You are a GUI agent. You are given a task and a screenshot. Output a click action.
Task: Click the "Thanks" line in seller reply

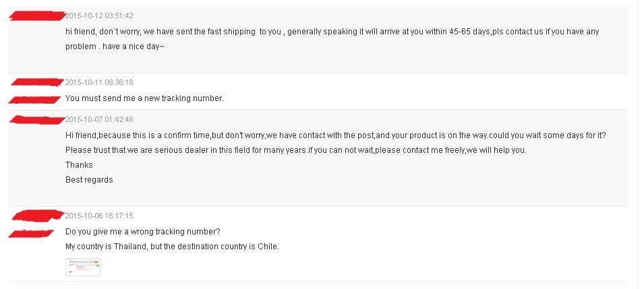[79, 165]
